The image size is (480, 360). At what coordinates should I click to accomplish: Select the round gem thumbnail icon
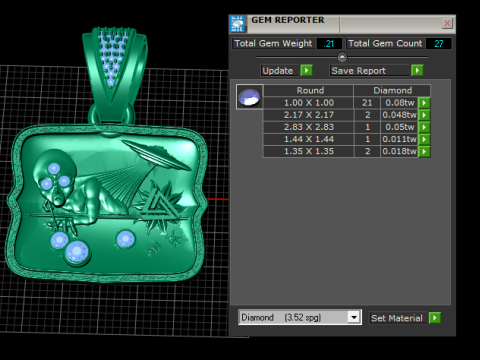coord(249,97)
